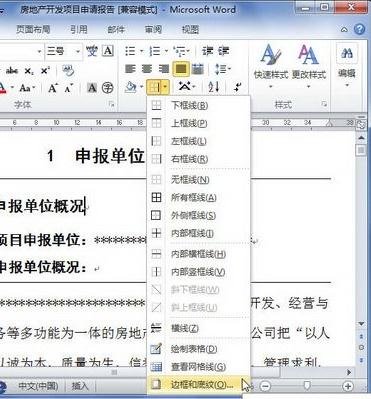This screenshot has width=371, height=399.
Task: Click the Show/Hide paragraph marks icon
Action: [237, 88]
